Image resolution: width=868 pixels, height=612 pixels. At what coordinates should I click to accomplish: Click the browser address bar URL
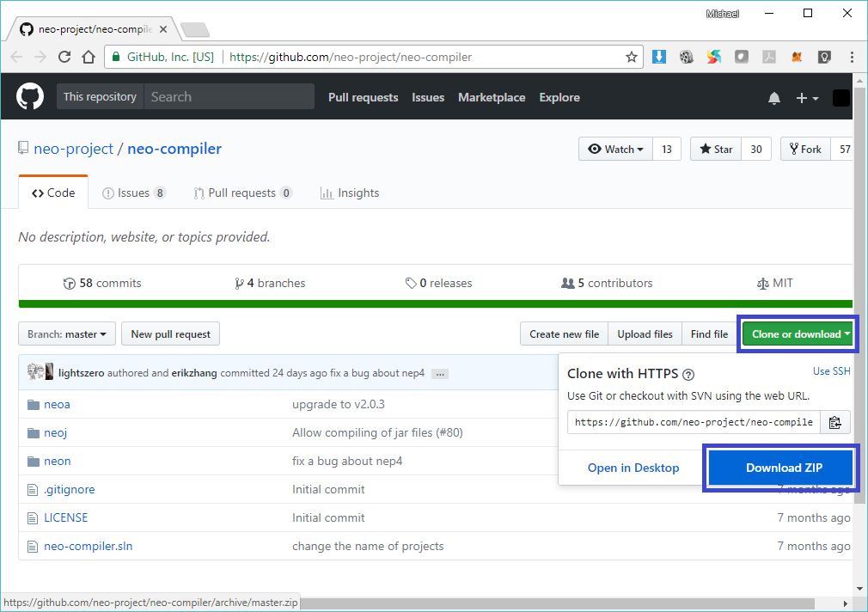click(351, 57)
